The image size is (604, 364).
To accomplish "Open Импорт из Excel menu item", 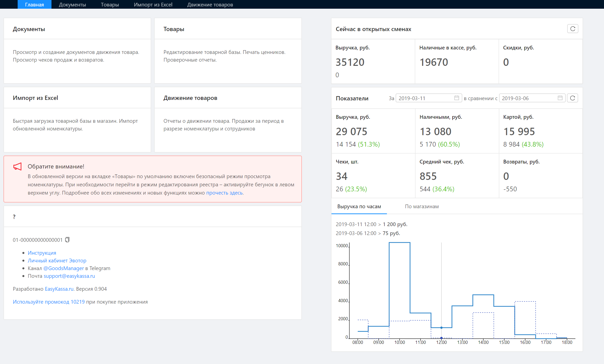I will (153, 4).
